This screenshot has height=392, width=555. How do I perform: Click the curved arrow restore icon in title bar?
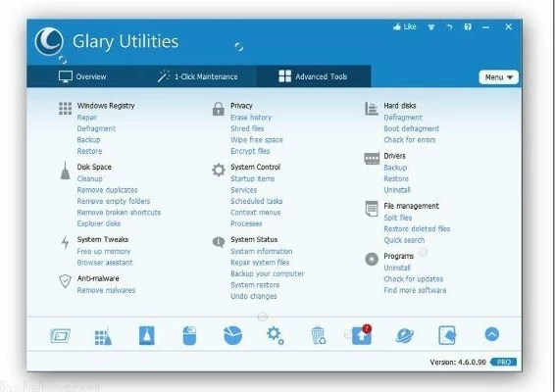(449, 26)
